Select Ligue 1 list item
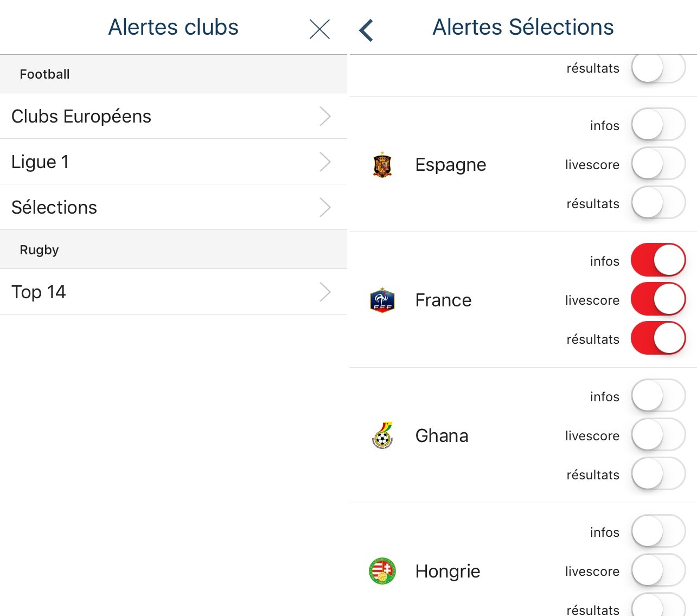This screenshot has height=616, width=697. click(174, 162)
